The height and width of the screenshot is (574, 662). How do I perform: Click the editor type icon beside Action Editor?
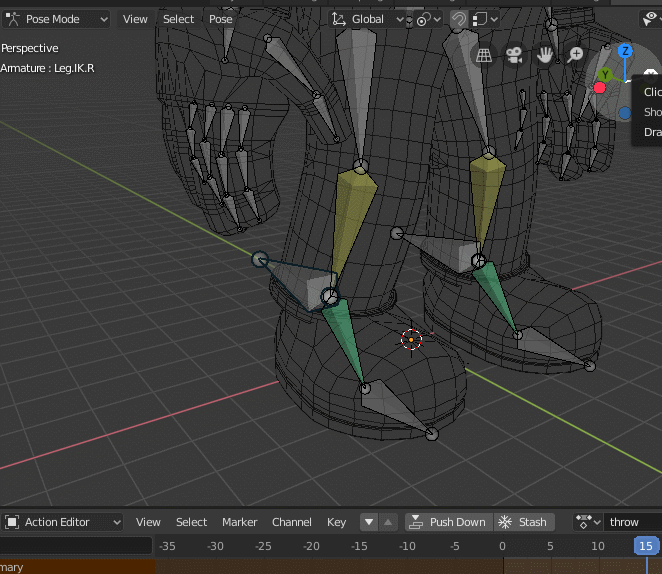[x=12, y=523]
